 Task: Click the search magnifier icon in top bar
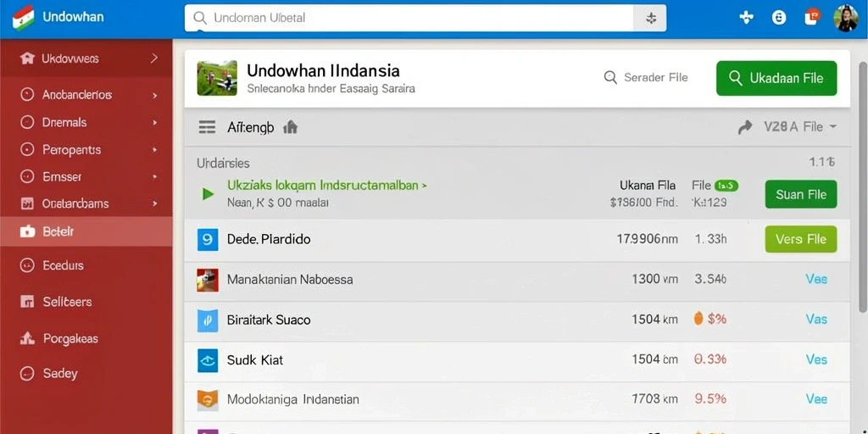coord(200,19)
